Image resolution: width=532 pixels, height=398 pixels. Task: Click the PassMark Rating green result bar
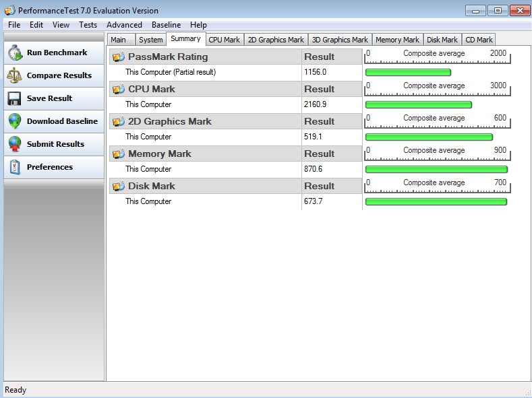coord(408,73)
